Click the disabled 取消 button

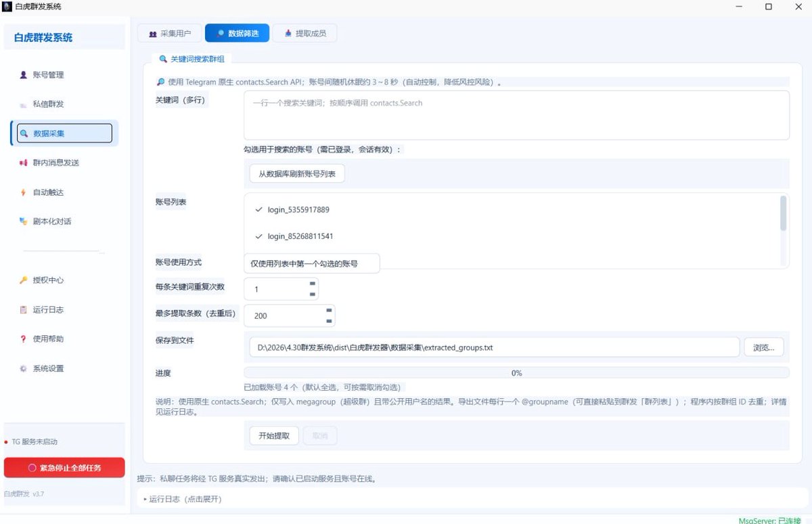pos(320,436)
